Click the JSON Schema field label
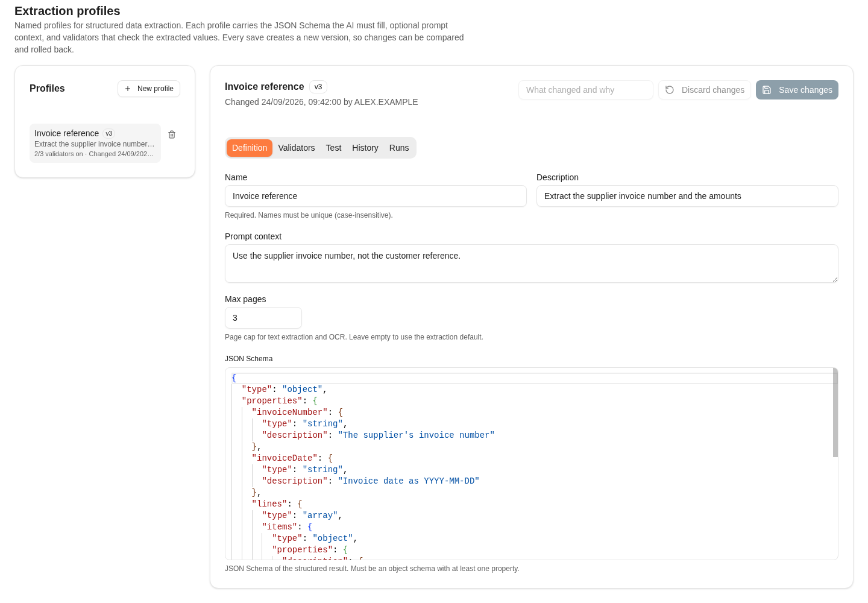The image size is (868, 603). click(249, 359)
